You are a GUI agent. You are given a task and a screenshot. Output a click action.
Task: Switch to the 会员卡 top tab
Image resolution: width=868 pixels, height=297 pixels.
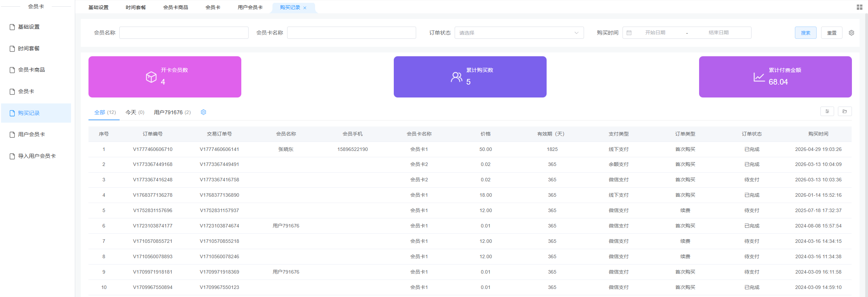coord(213,7)
